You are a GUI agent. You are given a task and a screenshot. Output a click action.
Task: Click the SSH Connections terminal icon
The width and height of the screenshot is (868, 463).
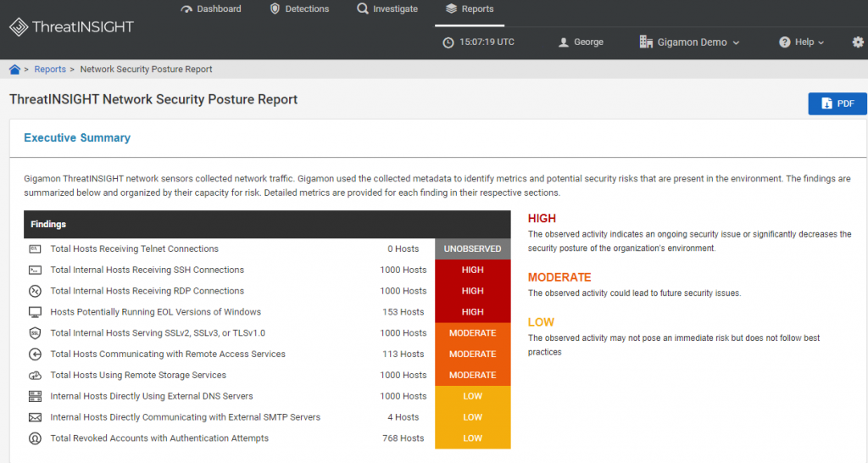click(35, 271)
